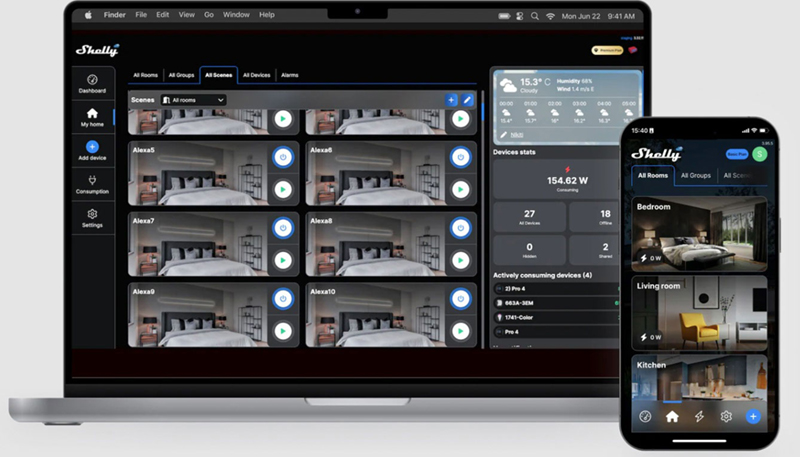800x457 pixels.
Task: Run the Alexa5 scene play button
Action: (283, 189)
